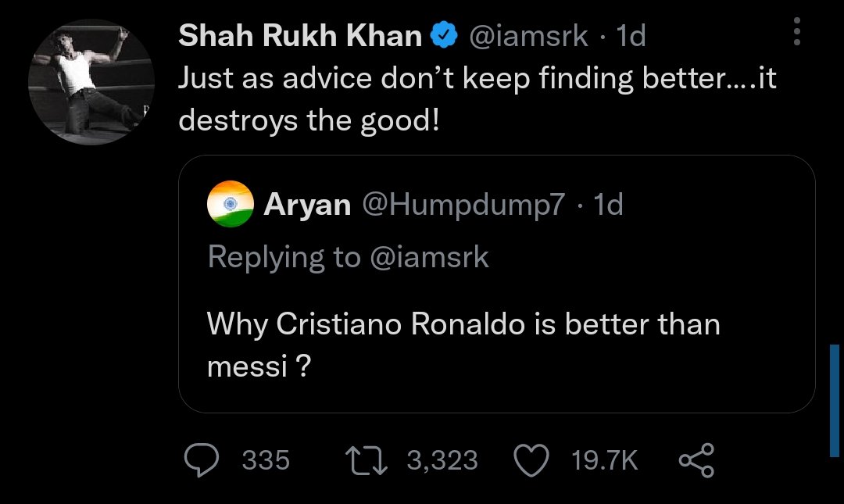Like the tweet with heart icon
The width and height of the screenshot is (844, 504).
coord(531,460)
